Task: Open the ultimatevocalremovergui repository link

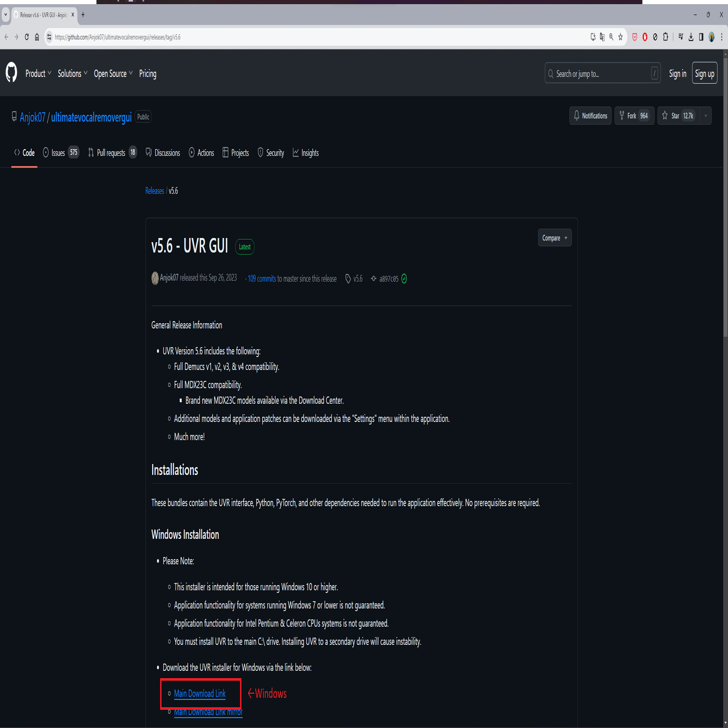Action: point(91,117)
